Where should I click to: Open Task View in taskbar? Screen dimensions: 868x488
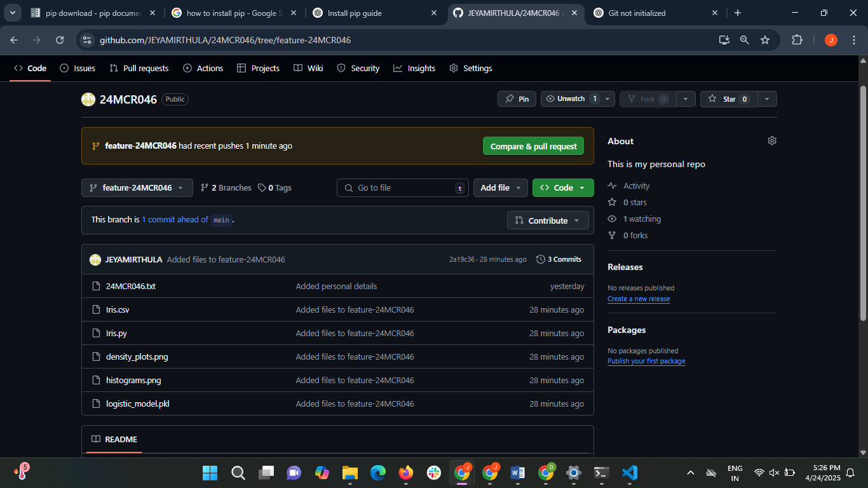coord(266,473)
